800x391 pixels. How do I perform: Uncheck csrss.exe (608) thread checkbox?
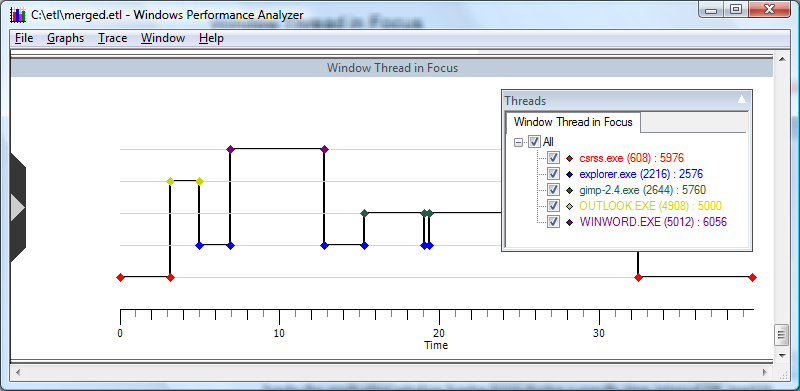553,158
